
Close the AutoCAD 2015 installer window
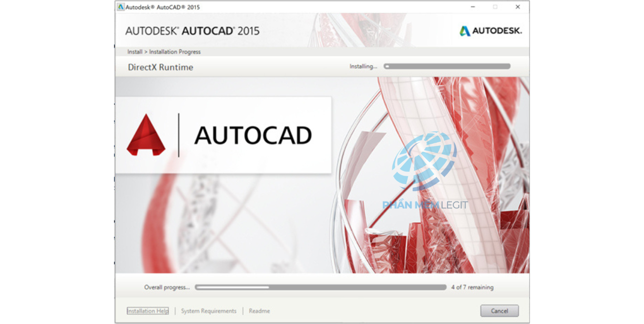pos(518,7)
